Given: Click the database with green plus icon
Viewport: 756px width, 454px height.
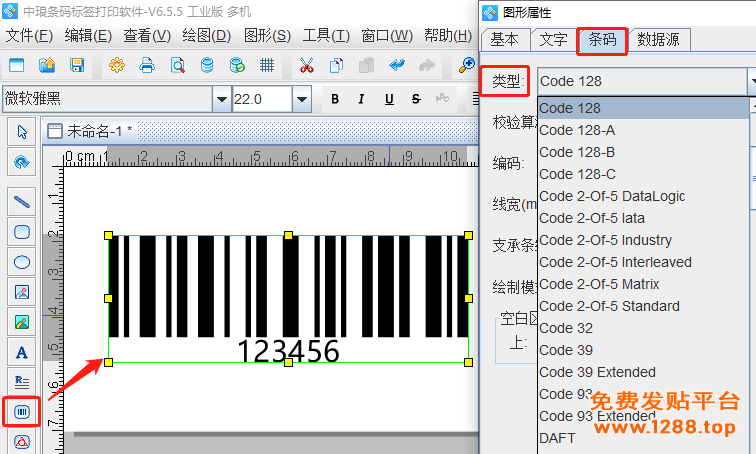Looking at the screenshot, I should click(237, 65).
